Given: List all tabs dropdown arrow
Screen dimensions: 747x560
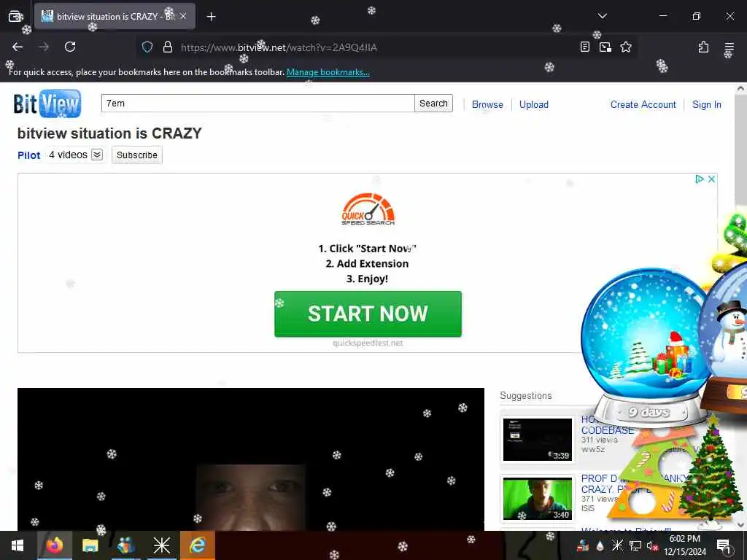Looking at the screenshot, I should point(602,16).
